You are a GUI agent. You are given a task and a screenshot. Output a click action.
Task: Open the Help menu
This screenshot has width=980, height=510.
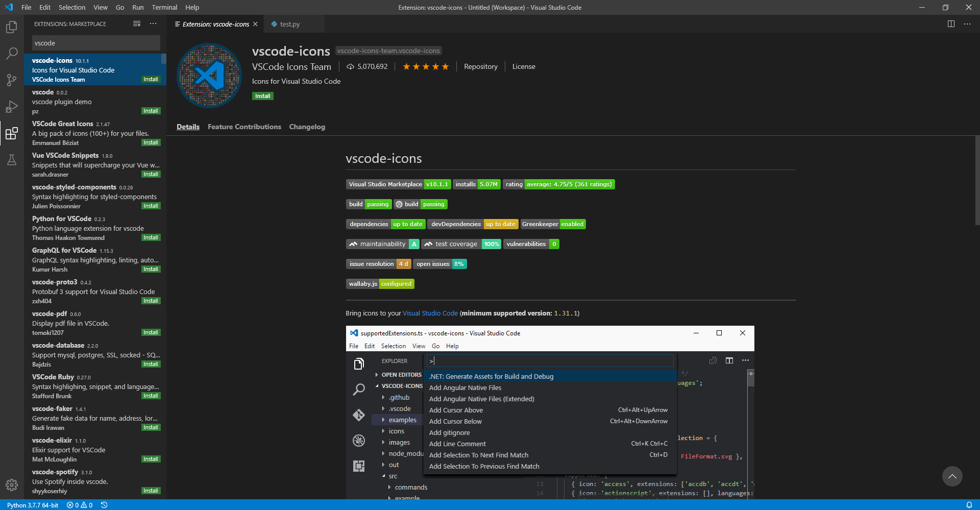coord(192,7)
